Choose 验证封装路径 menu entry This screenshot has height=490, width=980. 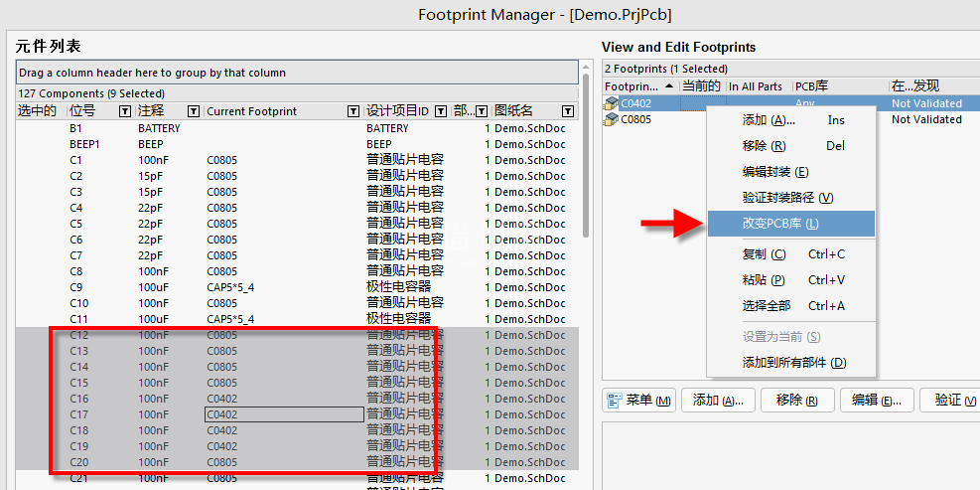pos(787,198)
